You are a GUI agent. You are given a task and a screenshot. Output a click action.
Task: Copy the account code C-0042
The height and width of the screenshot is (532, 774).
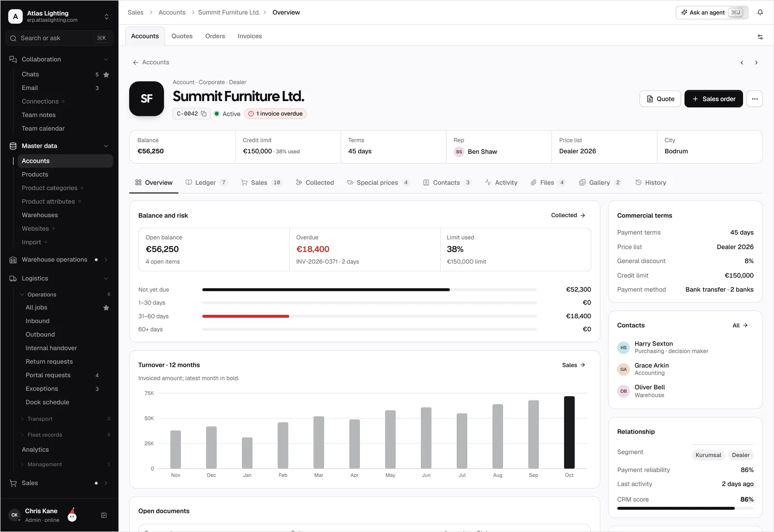(204, 114)
